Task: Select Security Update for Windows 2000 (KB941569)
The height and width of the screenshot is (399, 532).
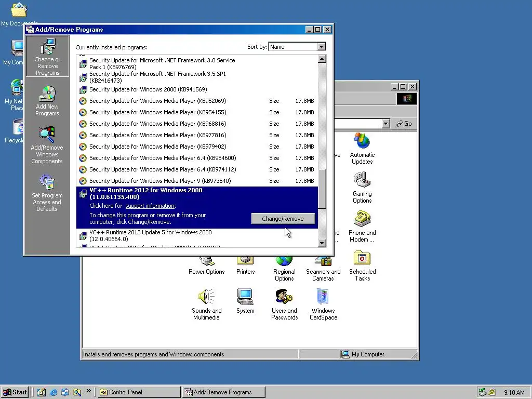Action: tap(197, 89)
